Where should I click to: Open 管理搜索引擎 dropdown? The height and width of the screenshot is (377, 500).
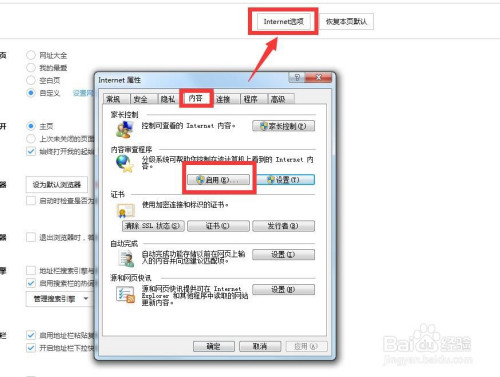pyautogui.click(x=60, y=299)
